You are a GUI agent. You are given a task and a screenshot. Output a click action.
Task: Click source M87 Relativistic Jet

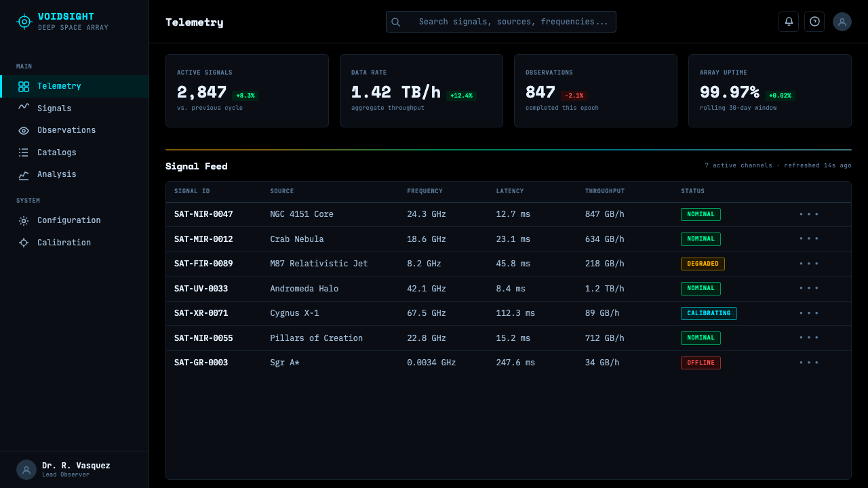tap(319, 264)
